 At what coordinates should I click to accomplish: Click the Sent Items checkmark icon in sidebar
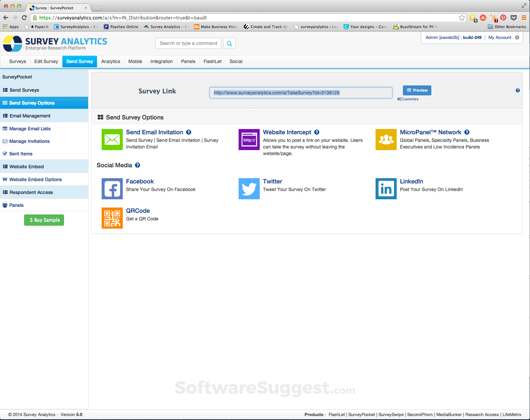pyautogui.click(x=5, y=153)
